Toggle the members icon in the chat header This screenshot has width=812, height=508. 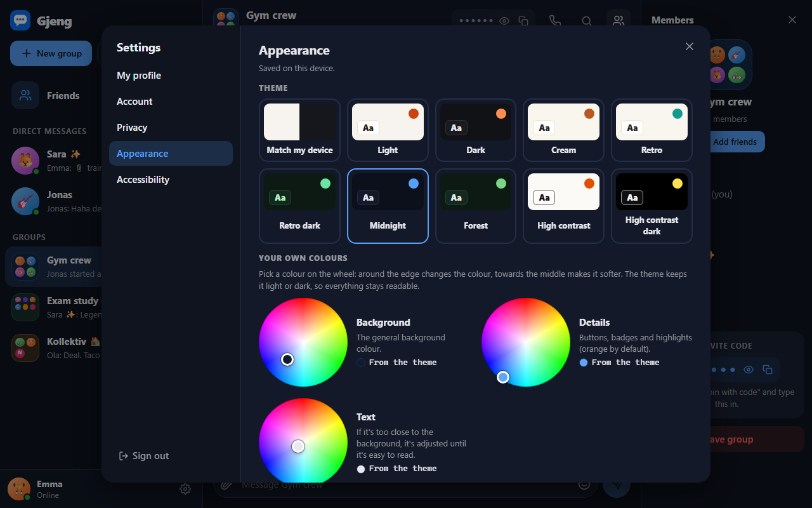tap(619, 21)
